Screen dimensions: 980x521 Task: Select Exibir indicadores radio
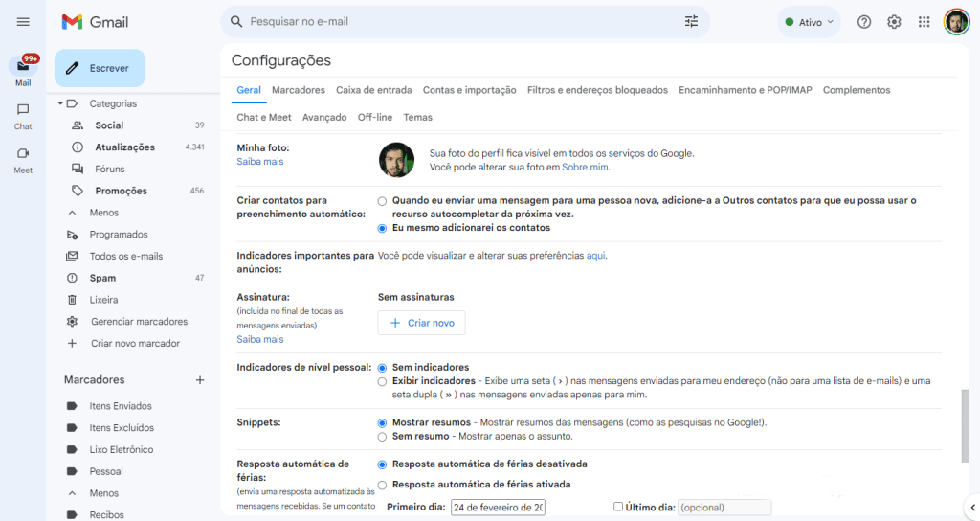pos(382,381)
